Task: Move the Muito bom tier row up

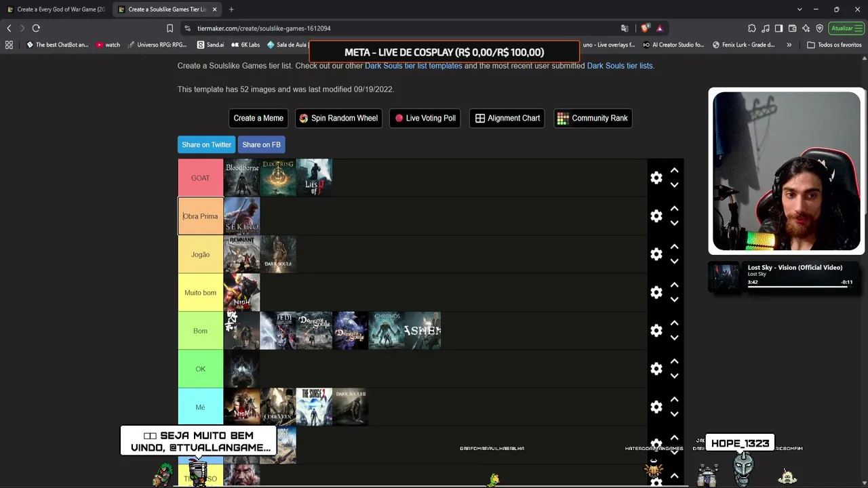Action: 674,285
